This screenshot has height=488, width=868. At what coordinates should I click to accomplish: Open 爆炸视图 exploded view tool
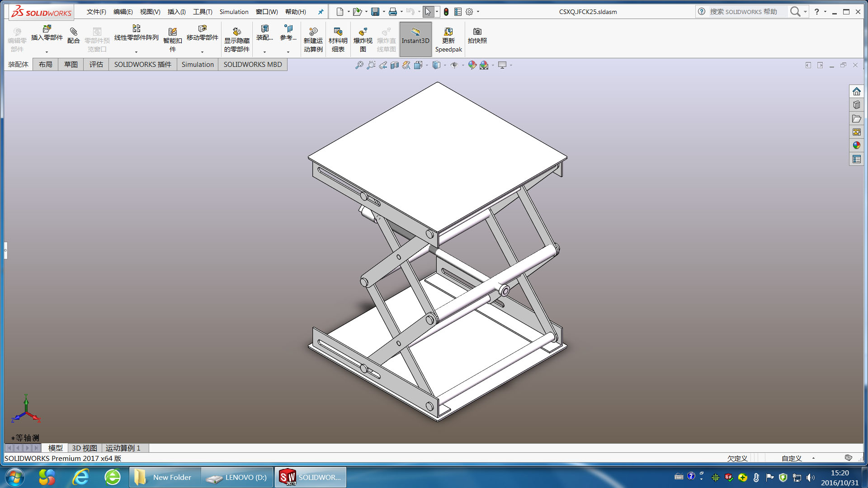(363, 33)
